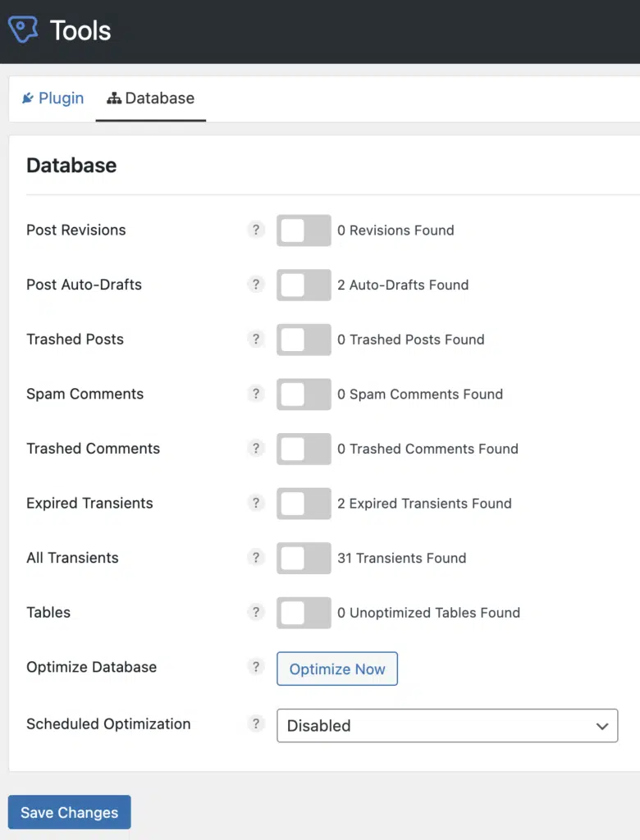Enable the All Transients toggle

click(304, 558)
